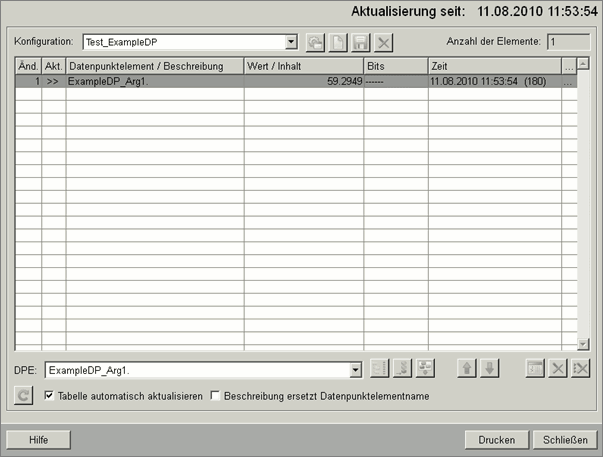Click the save floppy disk icon
This screenshot has width=603, height=457.
coord(361,42)
